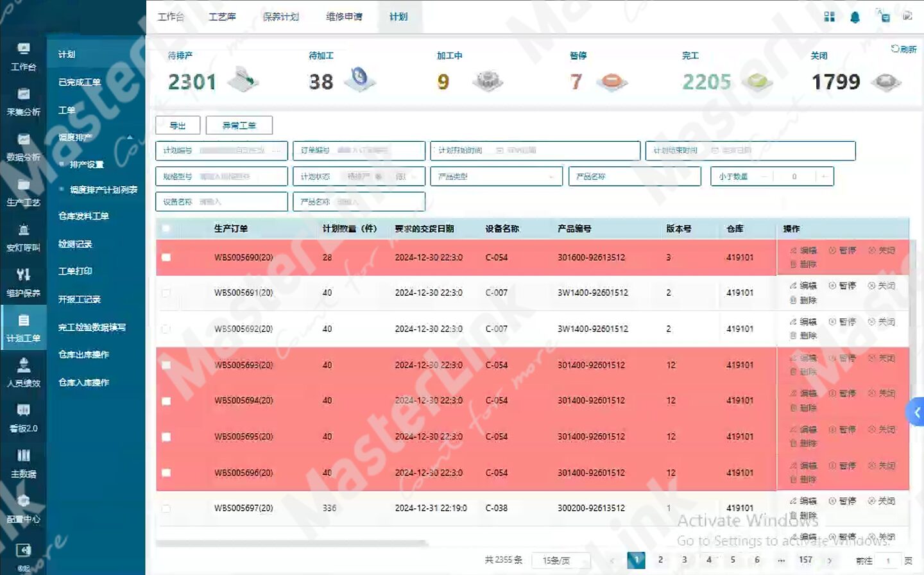Screen dimensions: 924x575
Task: Select 计划工单 in the left sidebar
Action: (24, 328)
